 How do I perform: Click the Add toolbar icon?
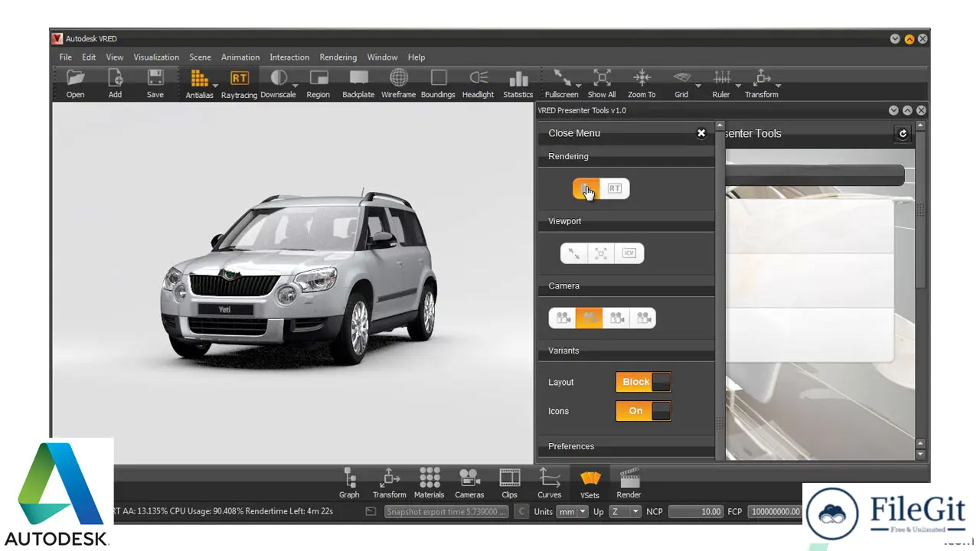click(x=115, y=83)
